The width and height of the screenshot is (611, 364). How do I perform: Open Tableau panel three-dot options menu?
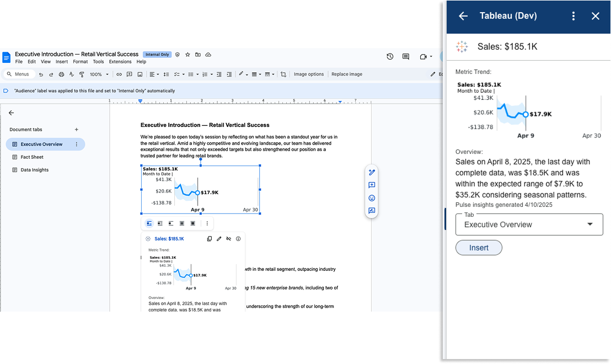coord(574,16)
